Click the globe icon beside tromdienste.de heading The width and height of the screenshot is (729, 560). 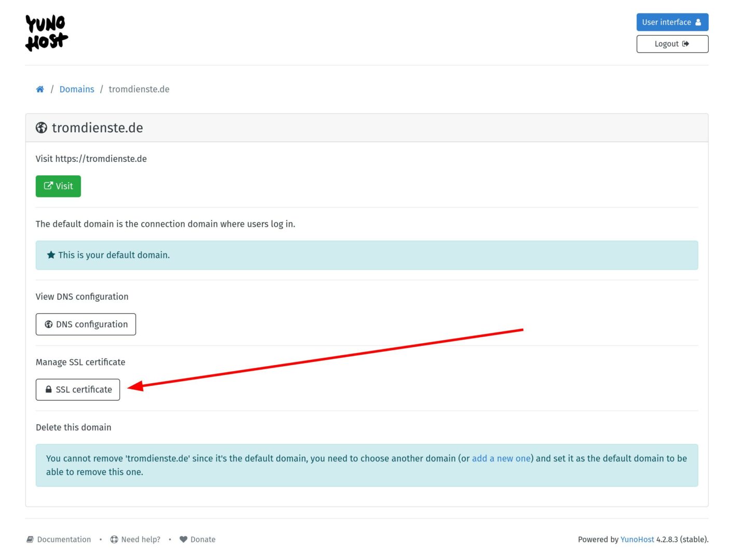(x=42, y=128)
